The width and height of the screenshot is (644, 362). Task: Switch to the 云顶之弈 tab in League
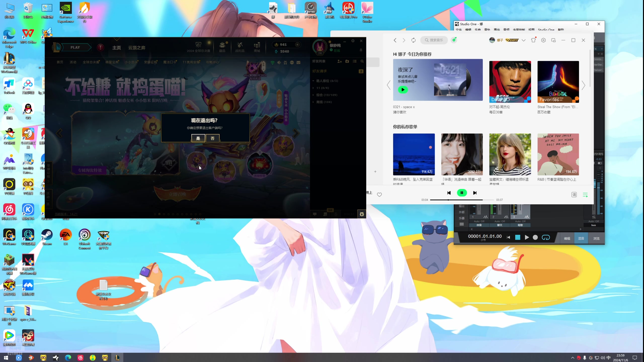pos(137,48)
